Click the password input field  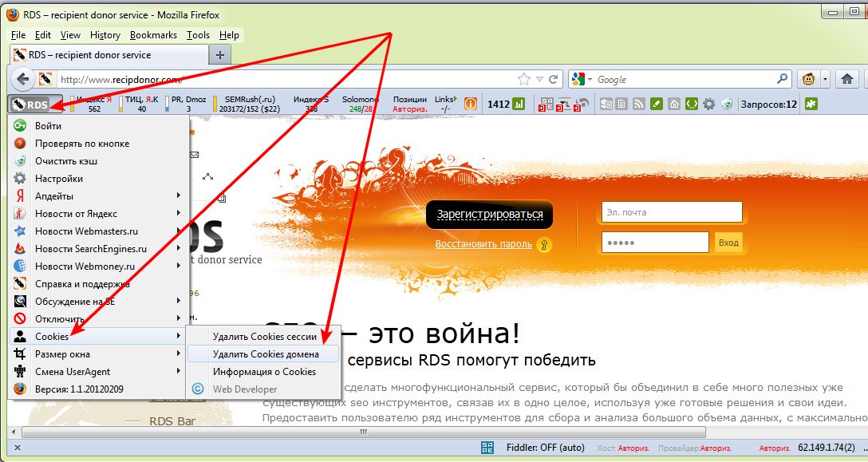655,243
